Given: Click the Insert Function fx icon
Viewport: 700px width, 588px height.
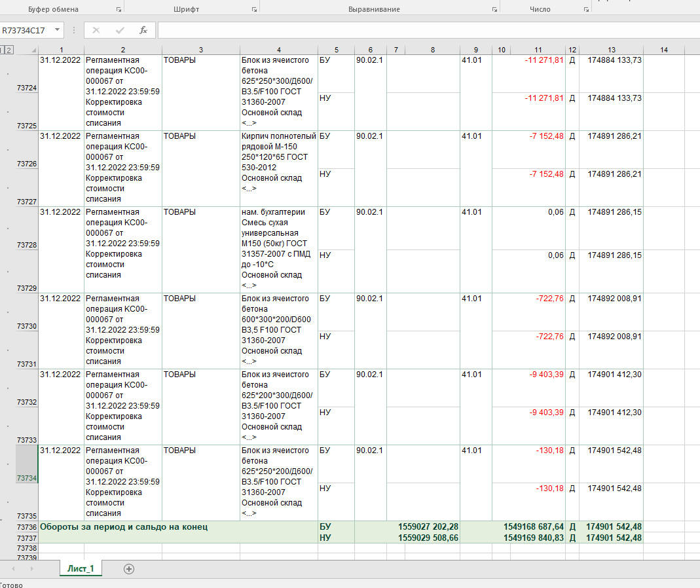Looking at the screenshot, I should (x=143, y=30).
